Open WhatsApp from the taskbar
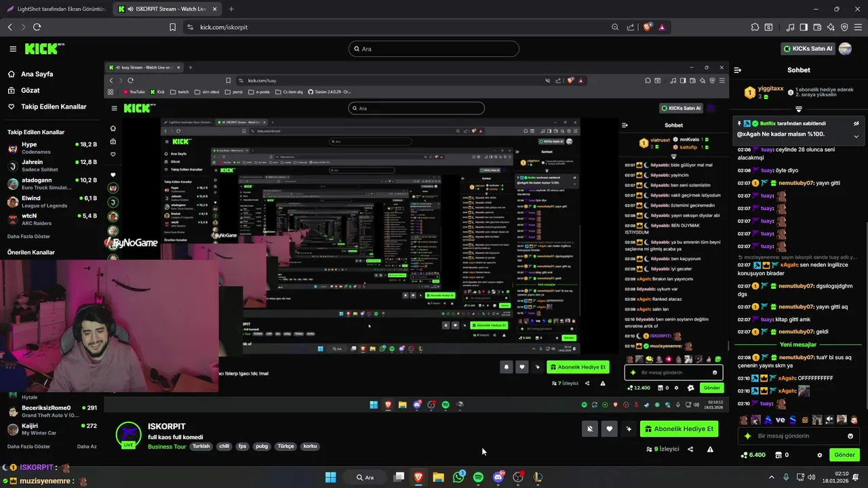 458,477
